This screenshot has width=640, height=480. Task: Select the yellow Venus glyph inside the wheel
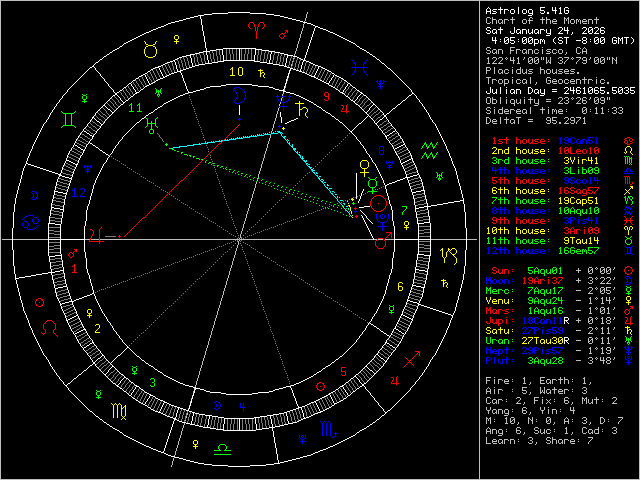point(364,169)
